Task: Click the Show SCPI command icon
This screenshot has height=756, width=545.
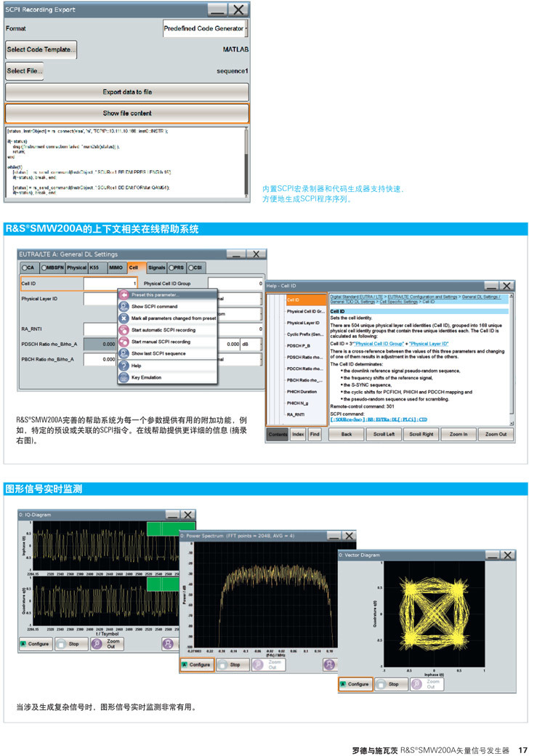Action: coord(124,306)
